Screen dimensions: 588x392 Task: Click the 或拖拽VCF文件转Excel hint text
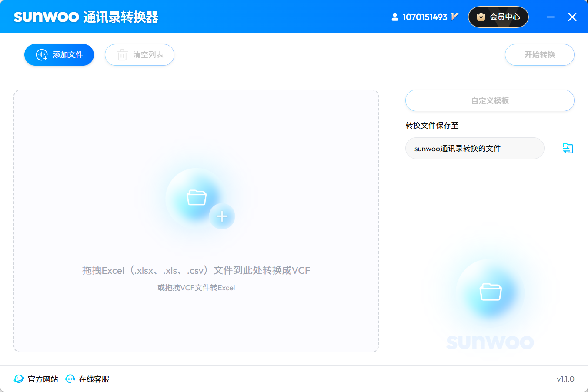196,288
